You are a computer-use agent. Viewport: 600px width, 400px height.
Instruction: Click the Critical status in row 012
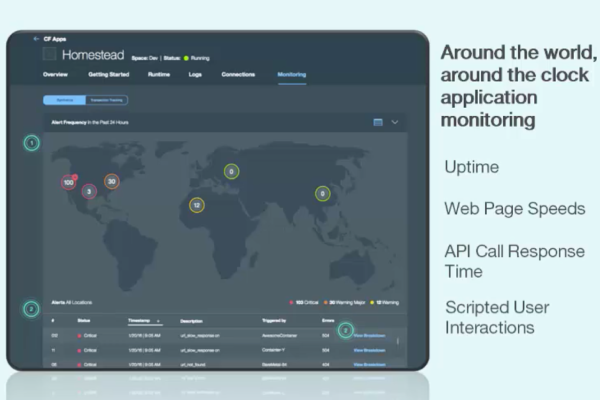coord(87,336)
